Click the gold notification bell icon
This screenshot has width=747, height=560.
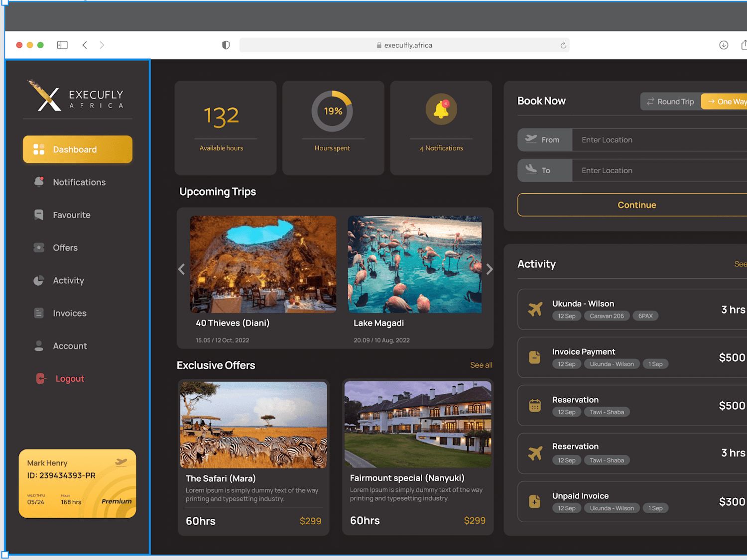pos(441,109)
